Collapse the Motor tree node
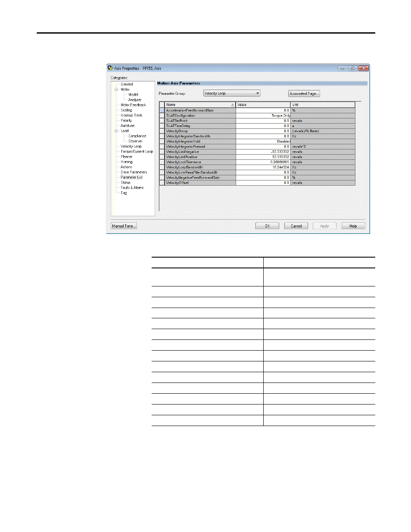This screenshot has width=411, height=532. tap(116, 90)
